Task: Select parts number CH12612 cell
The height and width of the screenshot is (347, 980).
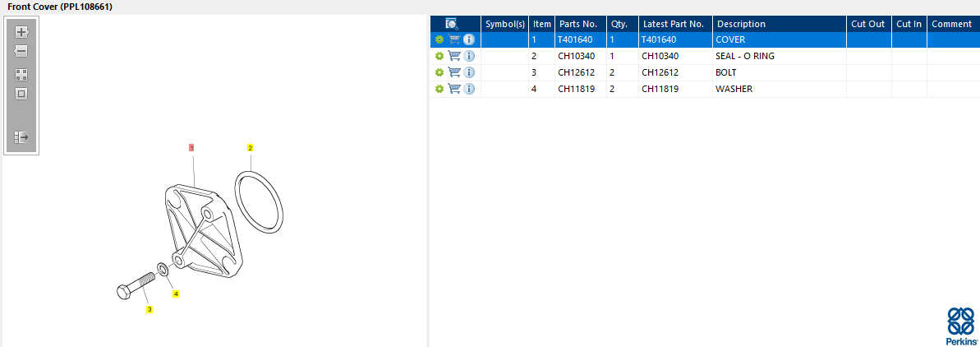Action: click(581, 72)
